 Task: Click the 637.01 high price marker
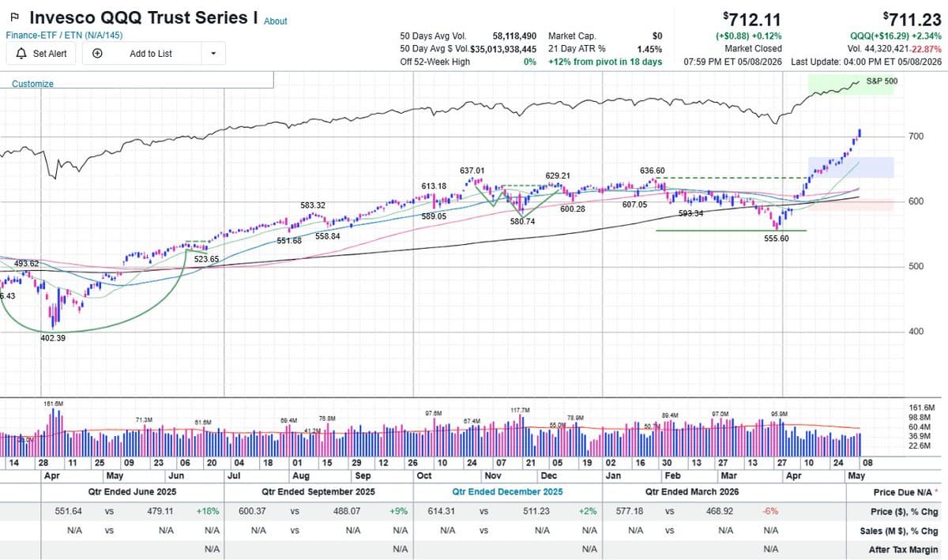(472, 171)
